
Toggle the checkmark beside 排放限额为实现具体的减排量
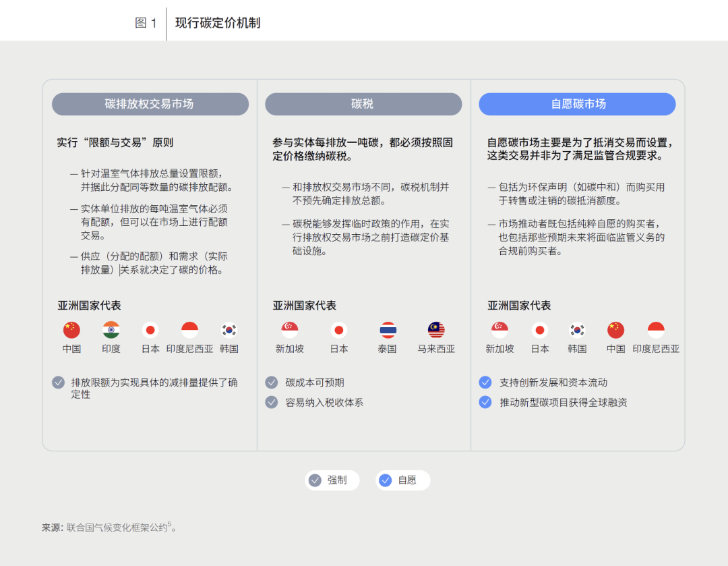tap(59, 383)
